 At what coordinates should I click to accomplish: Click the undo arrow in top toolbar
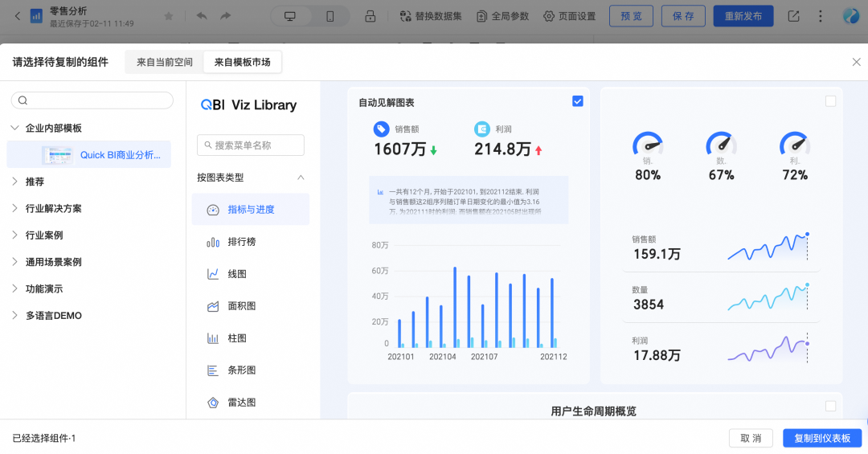(202, 16)
